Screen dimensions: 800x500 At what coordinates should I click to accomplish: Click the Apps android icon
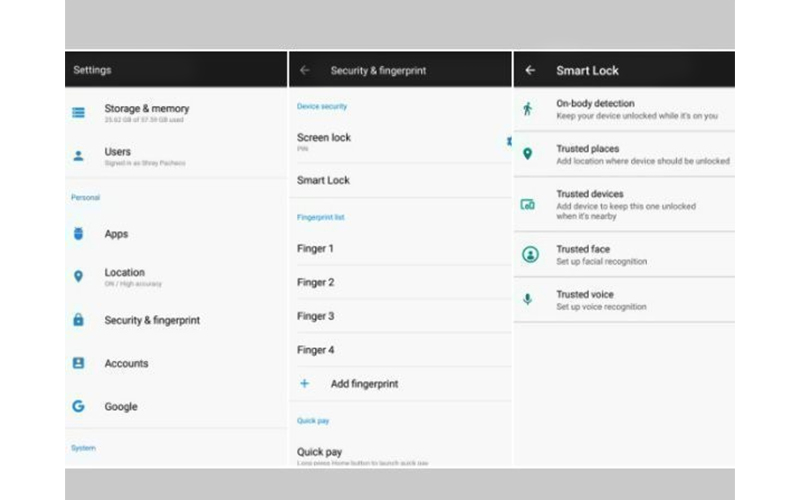pyautogui.click(x=78, y=234)
